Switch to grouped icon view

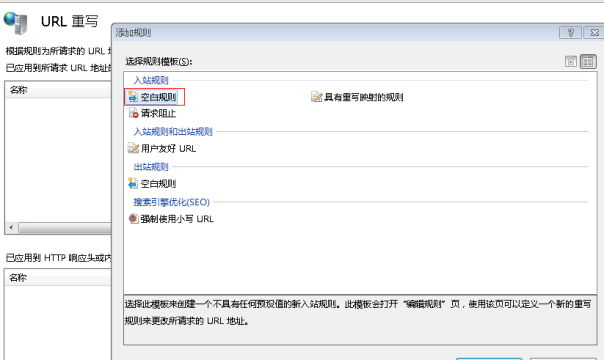[x=588, y=62]
